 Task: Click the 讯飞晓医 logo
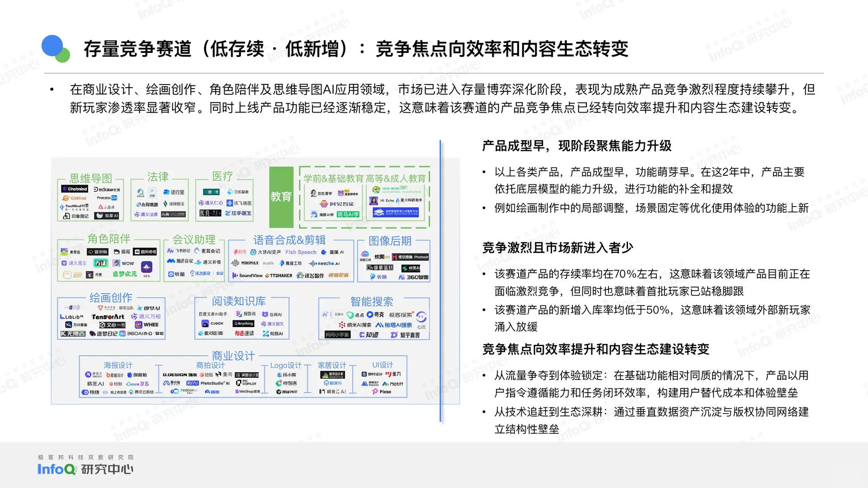(239, 203)
